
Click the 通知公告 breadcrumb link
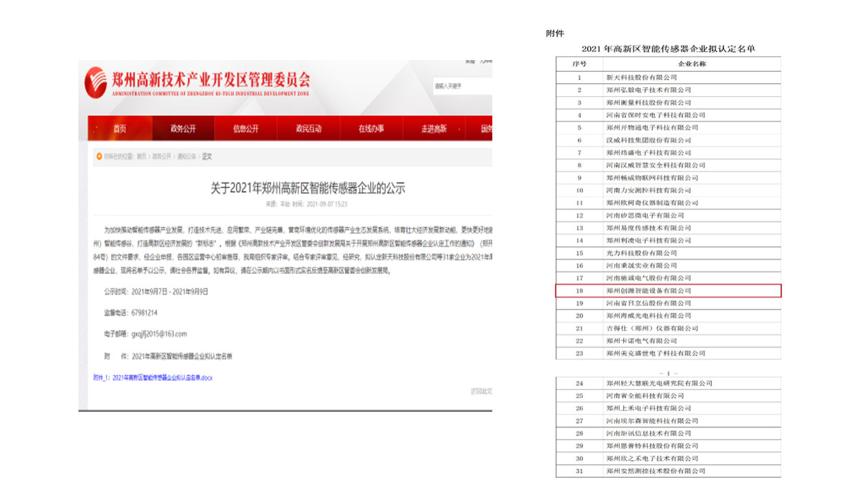pyautogui.click(x=187, y=156)
